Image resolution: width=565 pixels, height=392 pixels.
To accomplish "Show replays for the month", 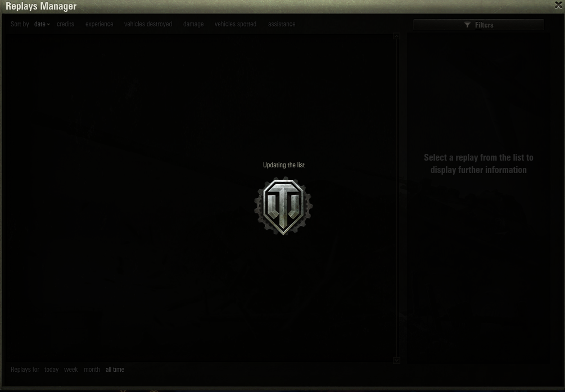I will (x=92, y=370).
